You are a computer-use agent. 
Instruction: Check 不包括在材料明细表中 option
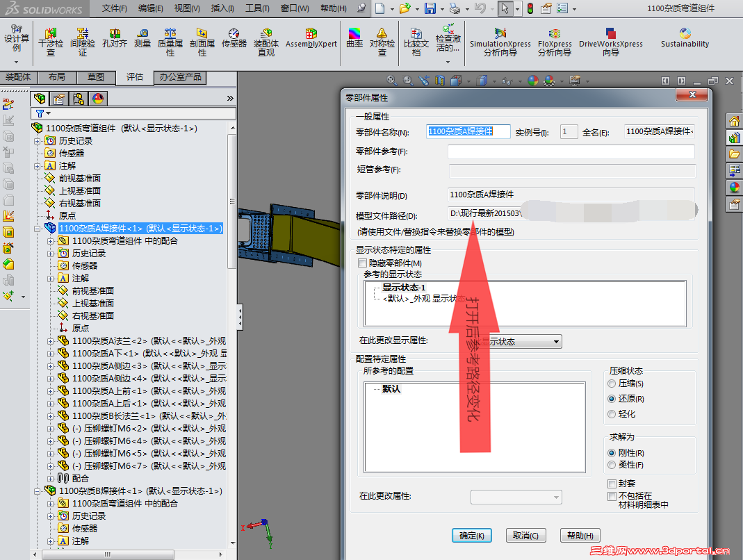click(x=612, y=496)
